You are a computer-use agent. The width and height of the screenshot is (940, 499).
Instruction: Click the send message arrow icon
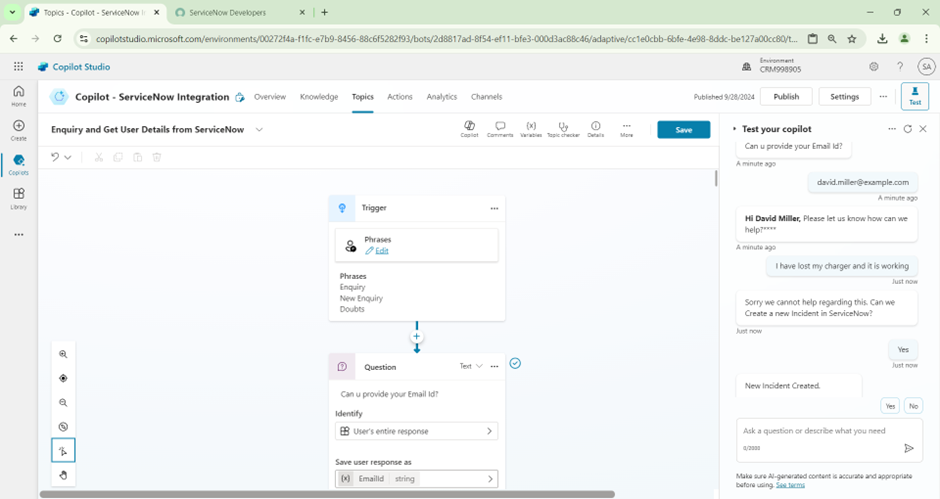tap(908, 448)
